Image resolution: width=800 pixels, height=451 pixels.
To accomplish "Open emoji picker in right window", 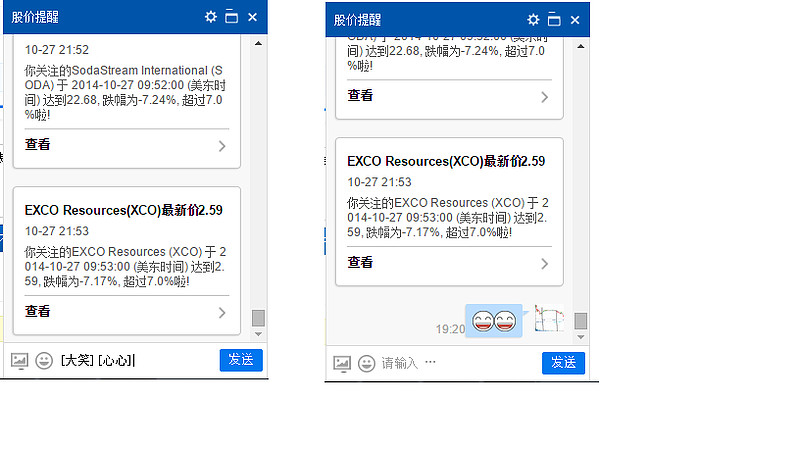I will tap(366, 364).
